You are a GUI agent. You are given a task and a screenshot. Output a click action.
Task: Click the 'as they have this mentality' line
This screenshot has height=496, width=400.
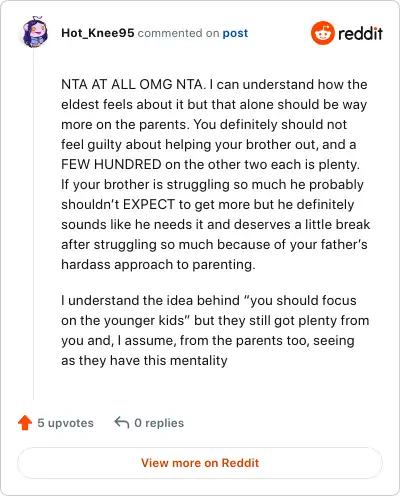pos(144,361)
